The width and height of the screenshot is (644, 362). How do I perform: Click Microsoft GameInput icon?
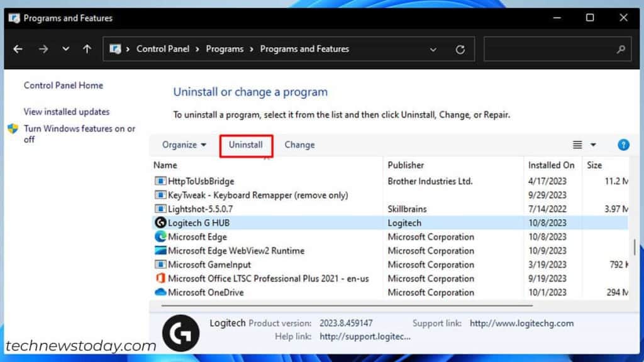160,265
